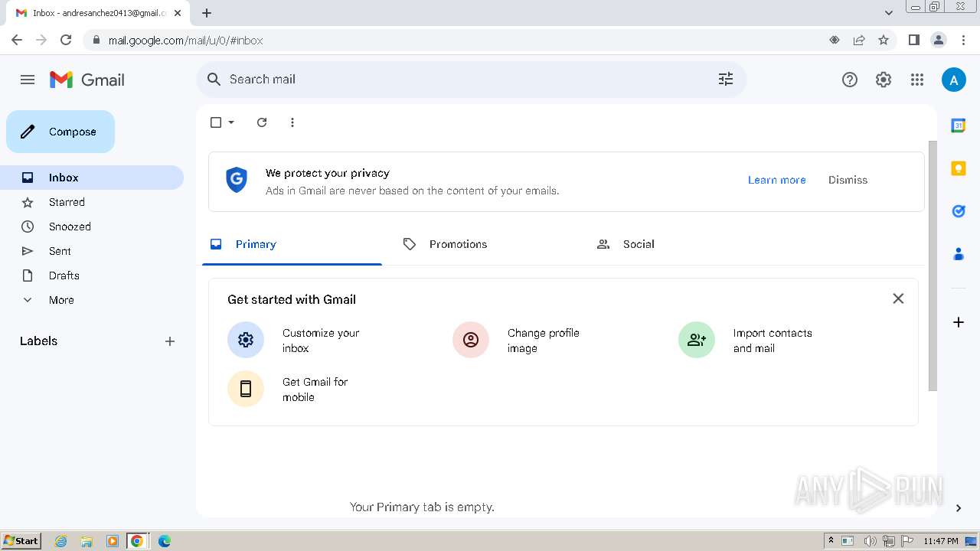The height and width of the screenshot is (551, 980).
Task: Open Google Tasks side panel
Action: 958,211
